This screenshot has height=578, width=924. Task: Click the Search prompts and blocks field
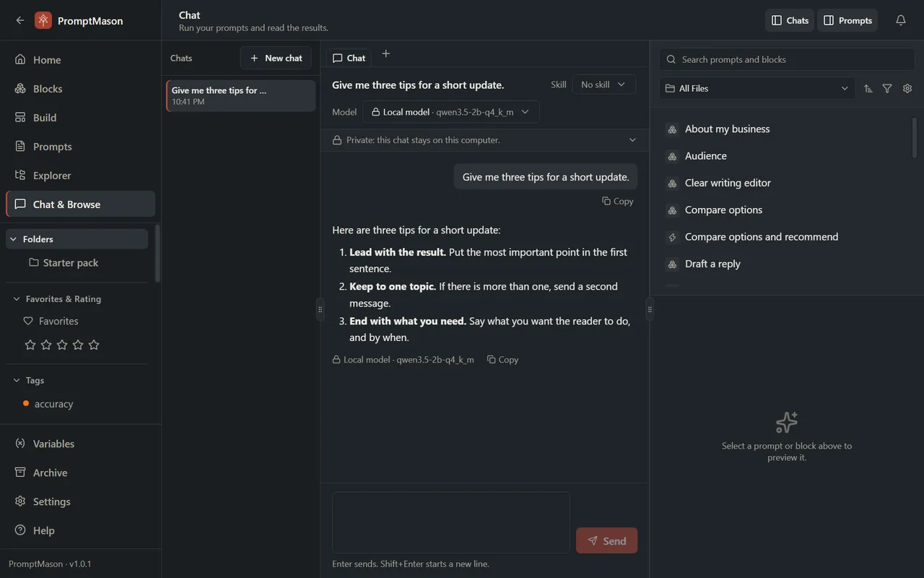tap(787, 59)
